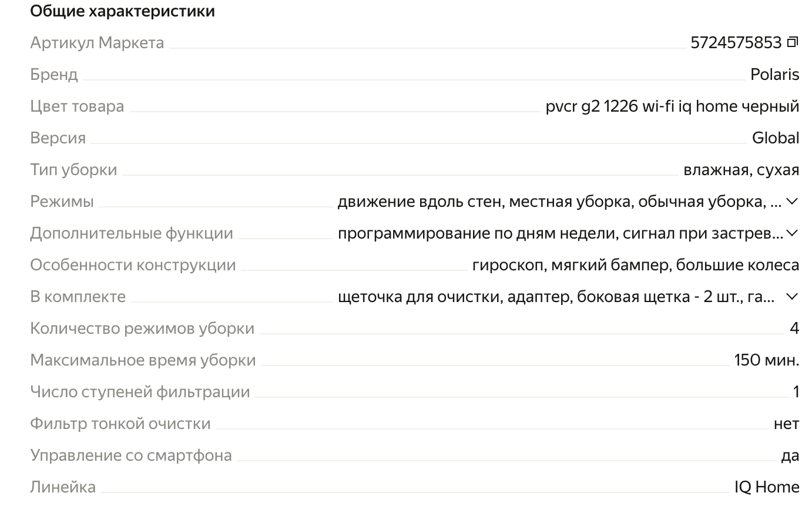Viewport: 812px width, 506px height.
Task: Click the 150 мин. cleaning time value
Action: pyautogui.click(x=767, y=360)
